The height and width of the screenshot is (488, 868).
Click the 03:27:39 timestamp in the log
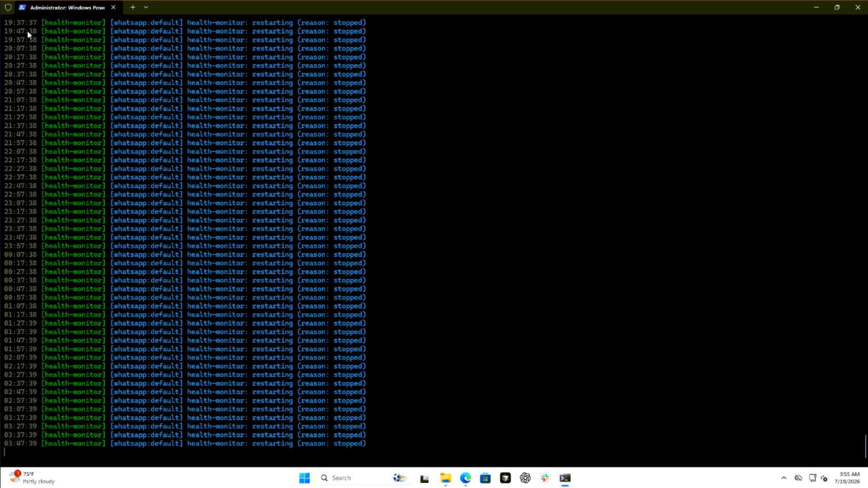20,427
